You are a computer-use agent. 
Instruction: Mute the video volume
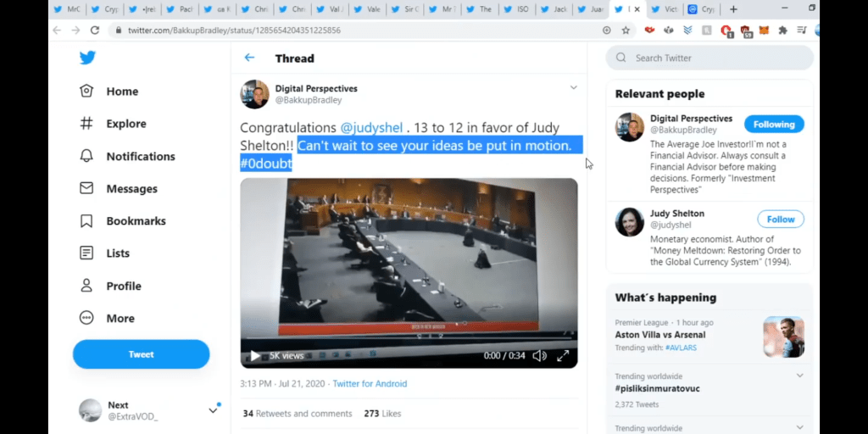pyautogui.click(x=539, y=356)
